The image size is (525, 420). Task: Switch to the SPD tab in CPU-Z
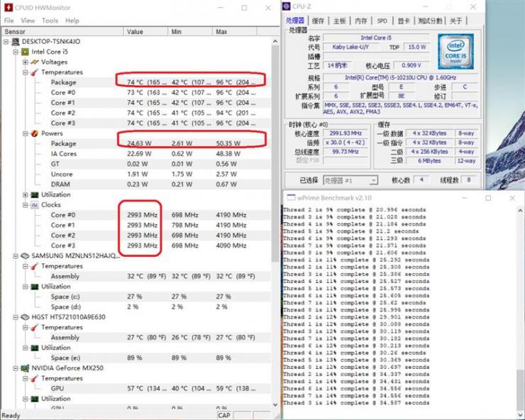tap(382, 21)
